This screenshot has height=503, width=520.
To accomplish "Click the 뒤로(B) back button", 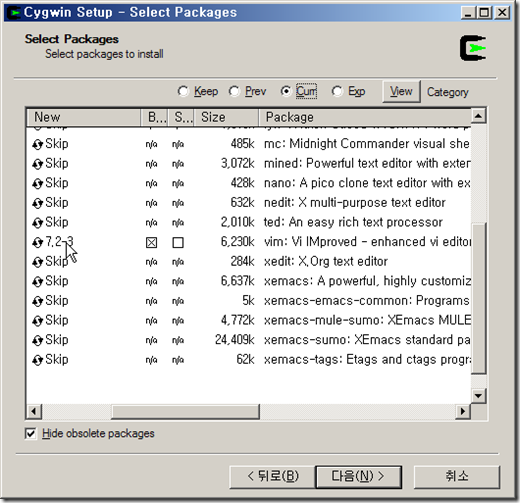I will 272,477.
